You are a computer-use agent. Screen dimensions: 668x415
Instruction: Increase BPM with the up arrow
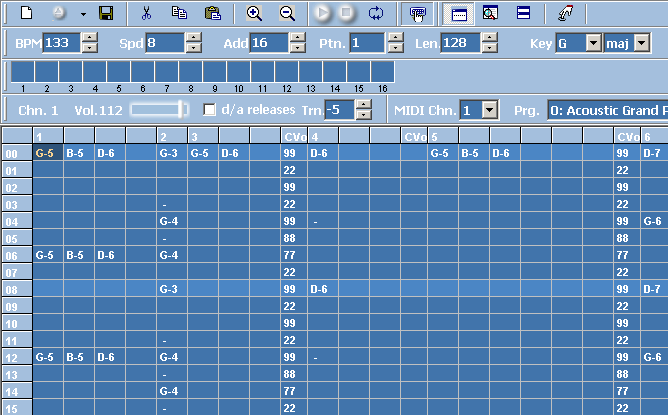tap(89, 38)
